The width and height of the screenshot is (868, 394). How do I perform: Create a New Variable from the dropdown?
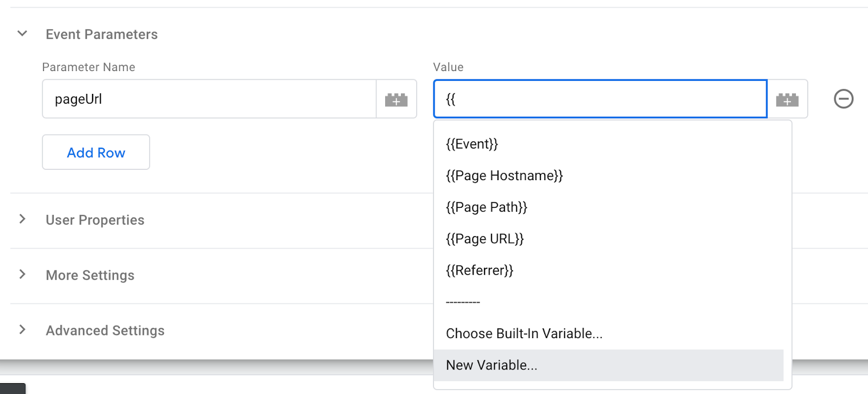(x=490, y=365)
